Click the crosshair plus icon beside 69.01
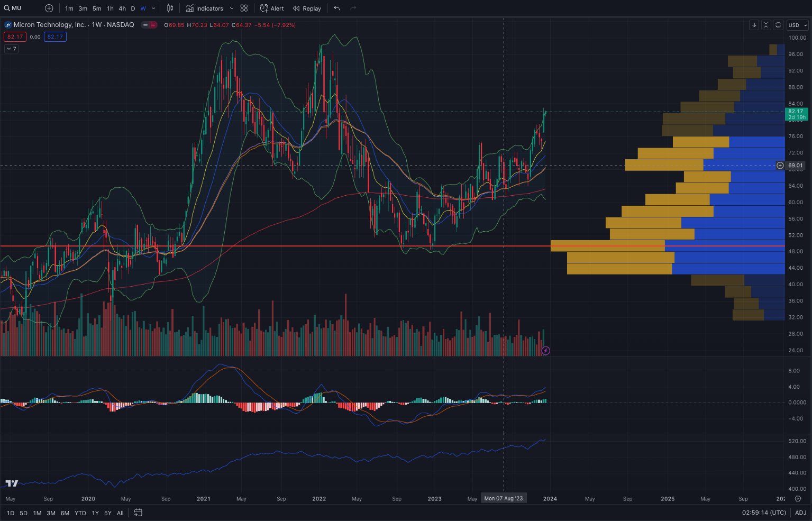 (x=780, y=166)
